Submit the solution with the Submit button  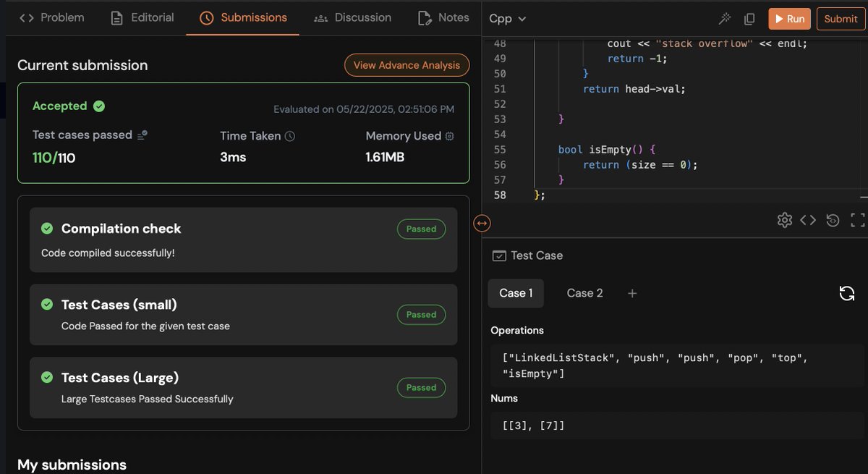tap(841, 19)
